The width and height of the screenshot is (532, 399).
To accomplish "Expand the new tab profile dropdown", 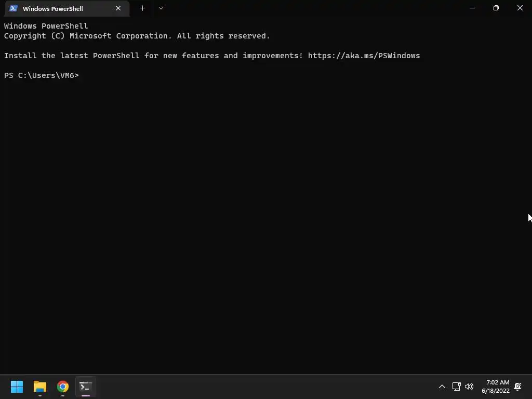I will click(x=161, y=8).
